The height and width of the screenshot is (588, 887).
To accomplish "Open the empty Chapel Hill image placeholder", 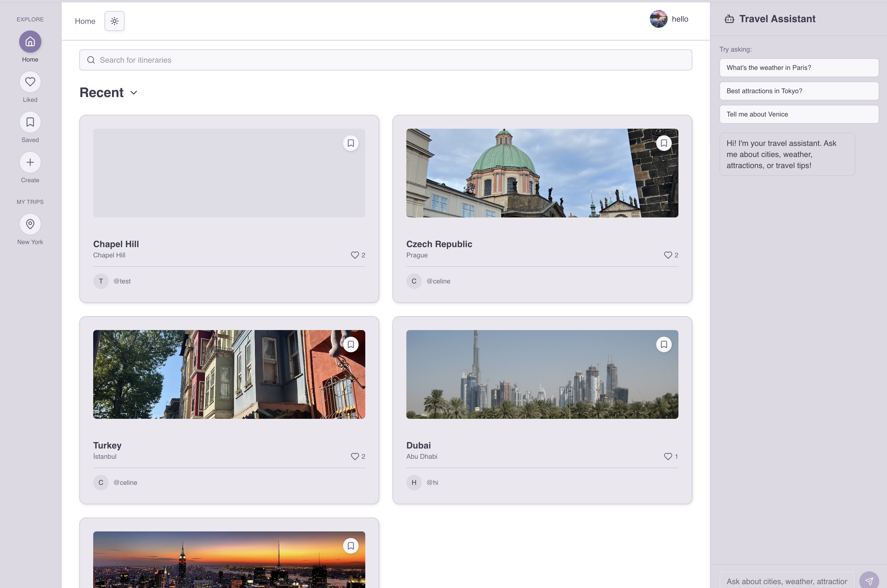I will [229, 173].
